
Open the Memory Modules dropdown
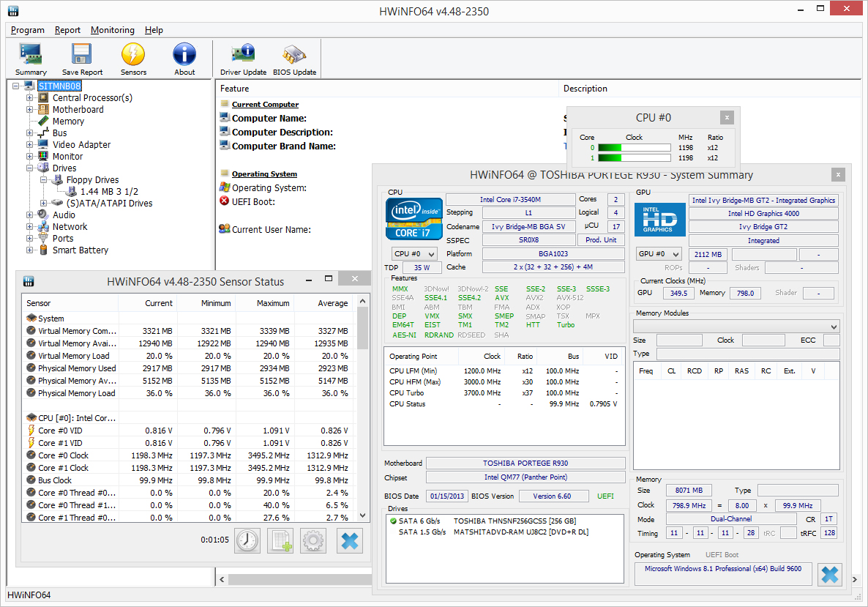[x=737, y=327]
